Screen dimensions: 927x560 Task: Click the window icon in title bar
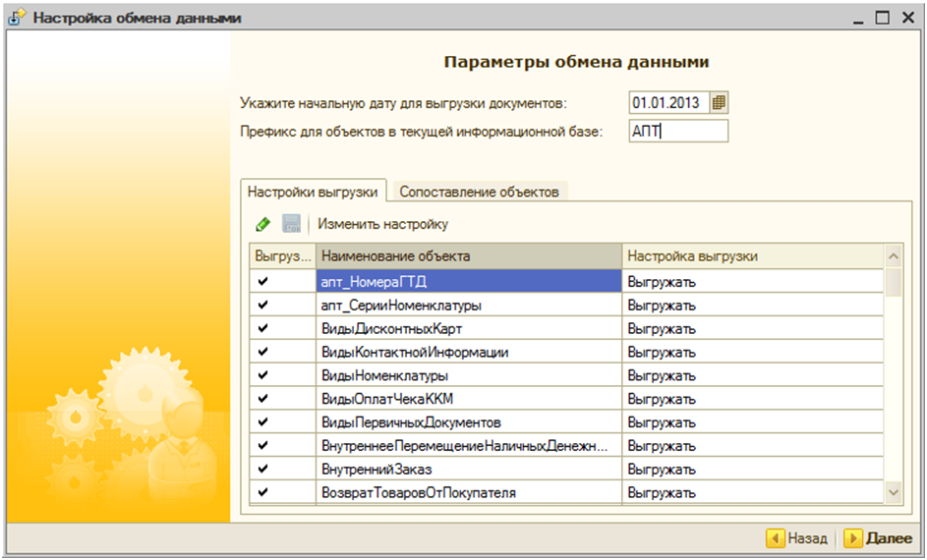(17, 18)
